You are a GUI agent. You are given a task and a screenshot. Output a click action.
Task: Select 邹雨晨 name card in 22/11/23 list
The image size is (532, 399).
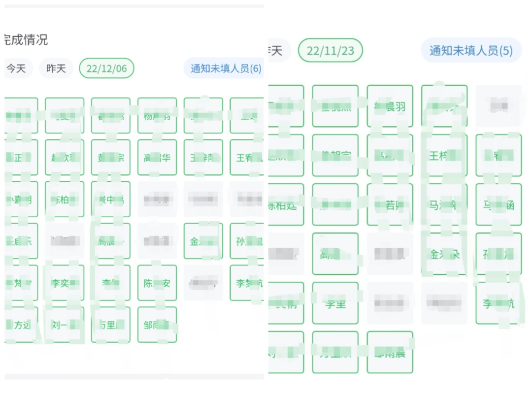click(x=390, y=352)
